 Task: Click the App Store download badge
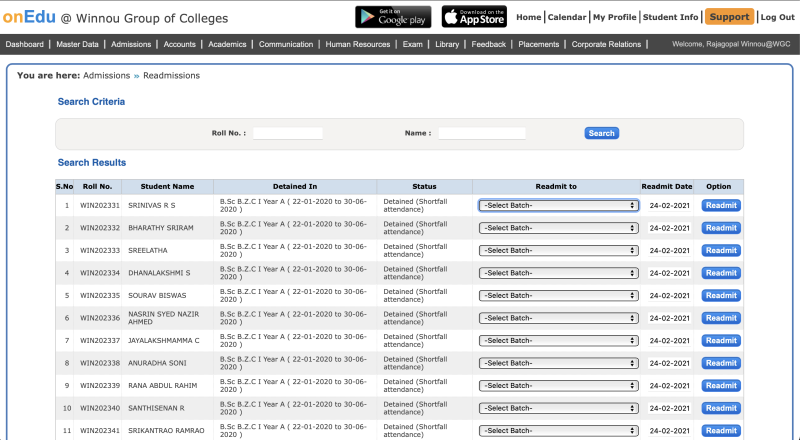(474, 17)
